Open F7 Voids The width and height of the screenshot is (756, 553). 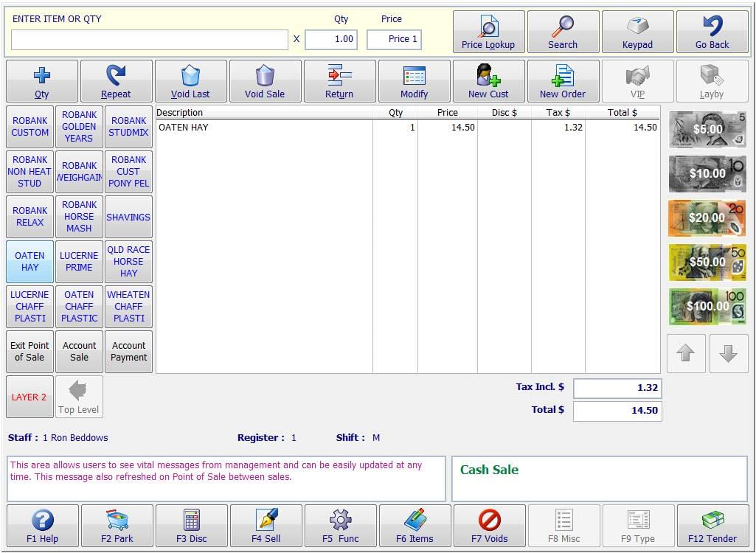click(x=489, y=525)
